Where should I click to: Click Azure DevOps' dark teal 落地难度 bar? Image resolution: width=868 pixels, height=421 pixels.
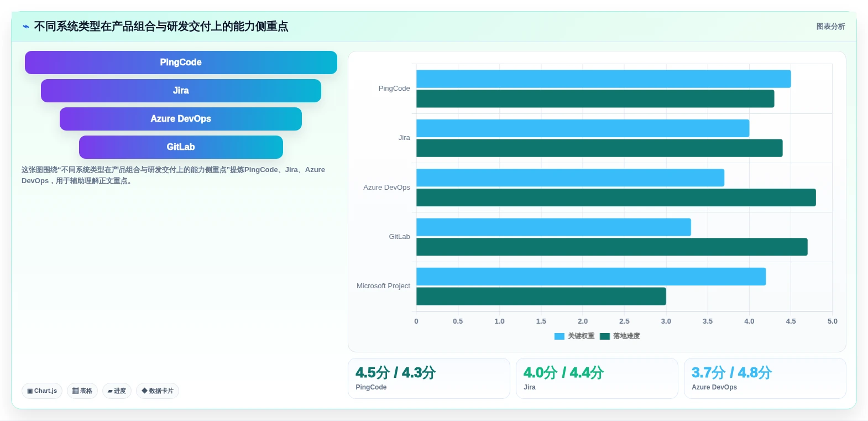tap(616, 197)
